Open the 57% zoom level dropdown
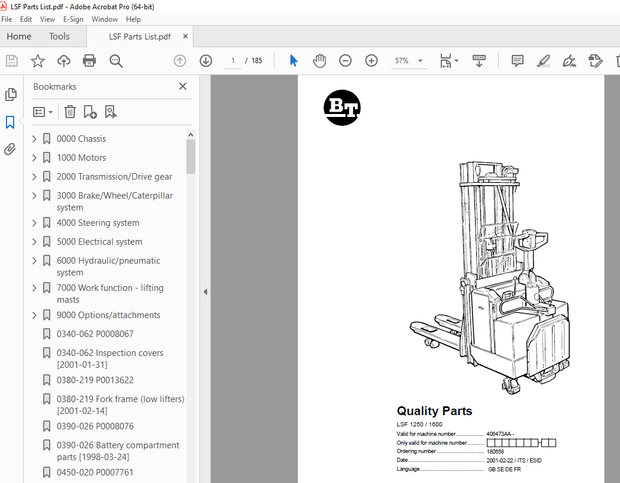This screenshot has height=483, width=620. (x=419, y=61)
